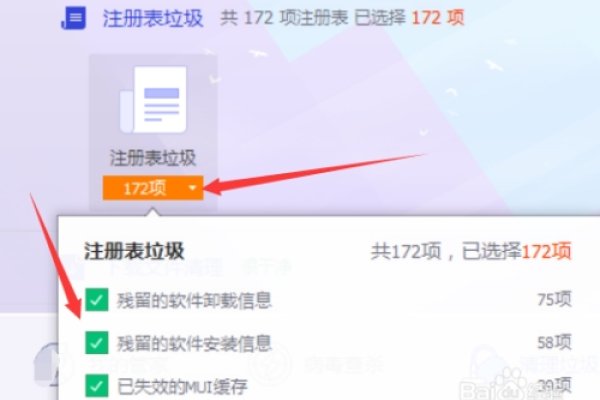The image size is (600, 400).
Task: Click the orange 172 项 count in the header
Action: 438,18
